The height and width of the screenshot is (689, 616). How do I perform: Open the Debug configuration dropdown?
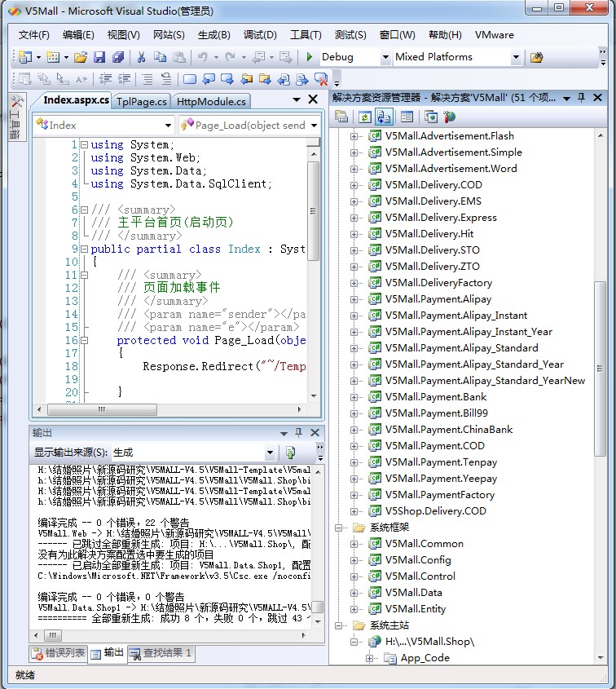tap(385, 57)
